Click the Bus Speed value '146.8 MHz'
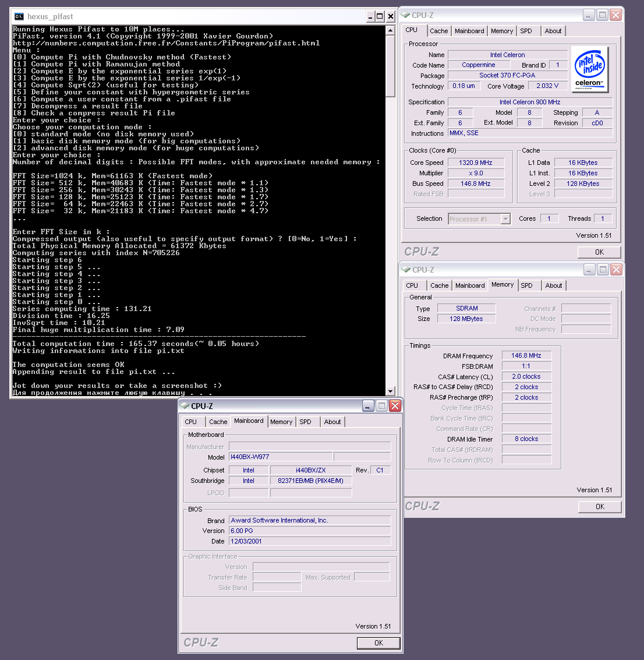The image size is (644, 660). [x=476, y=183]
